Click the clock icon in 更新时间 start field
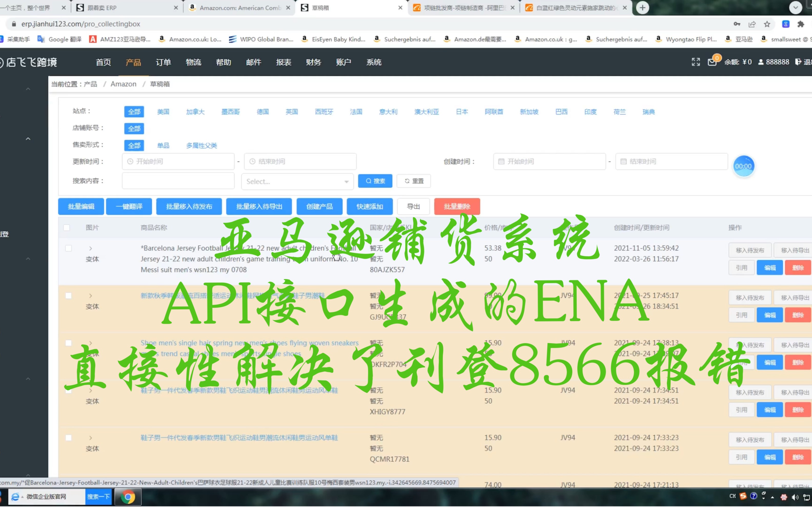The height and width of the screenshot is (507, 812). [130, 161]
